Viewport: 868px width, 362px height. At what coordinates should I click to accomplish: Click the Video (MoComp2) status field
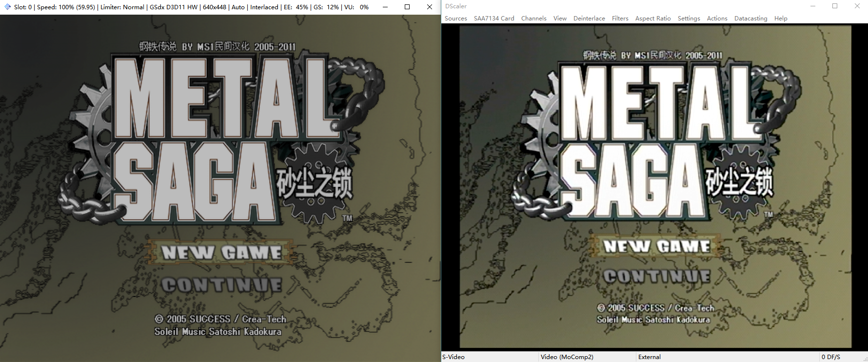[587, 357]
